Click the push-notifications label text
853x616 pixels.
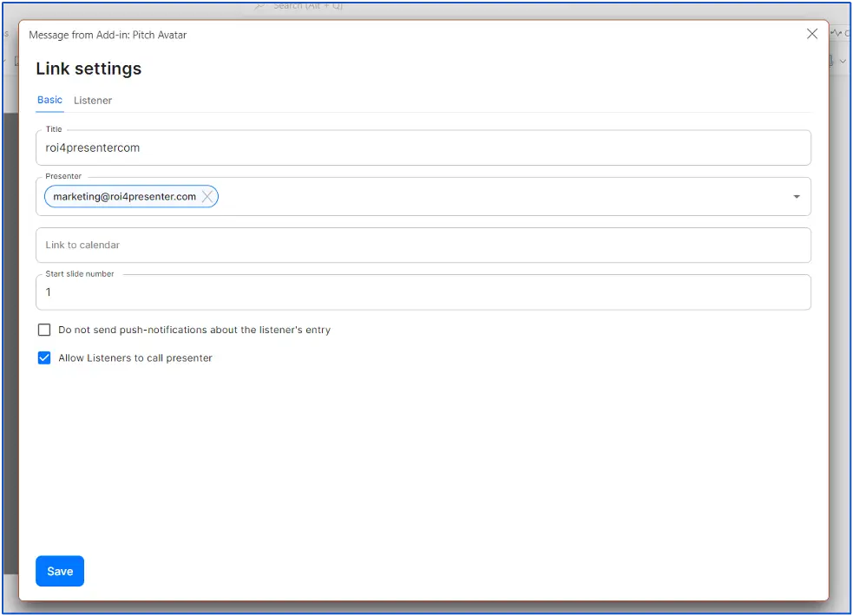194,330
